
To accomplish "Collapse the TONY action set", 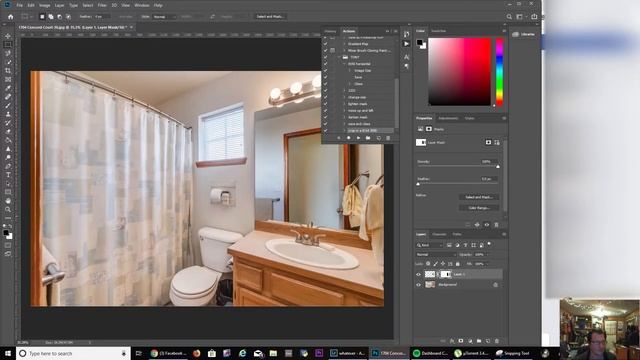I will pos(340,57).
